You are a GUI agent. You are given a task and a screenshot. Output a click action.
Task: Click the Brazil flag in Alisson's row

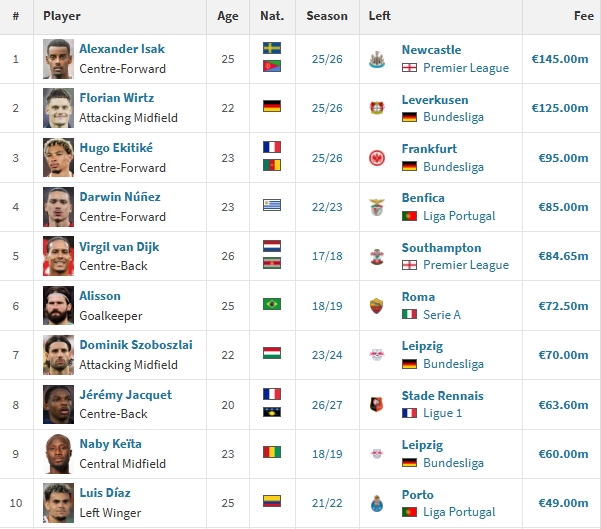(x=272, y=304)
